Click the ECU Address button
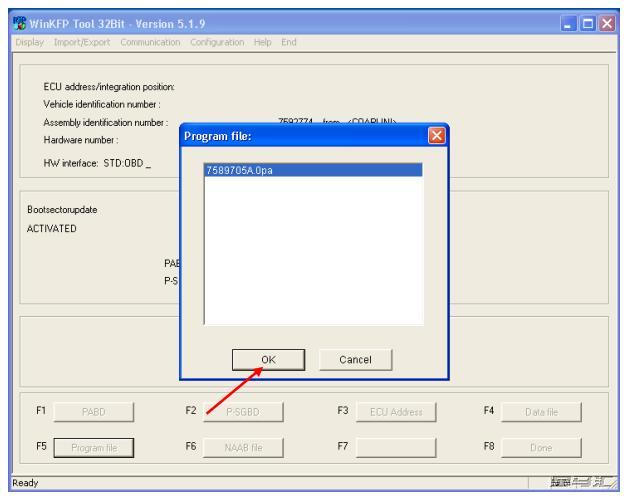628x504 pixels. pyautogui.click(x=396, y=412)
